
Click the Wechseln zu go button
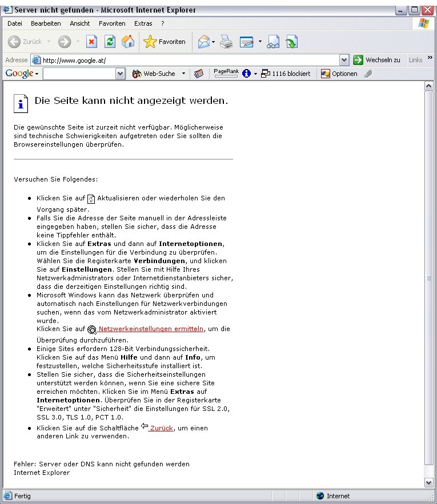tap(376, 60)
